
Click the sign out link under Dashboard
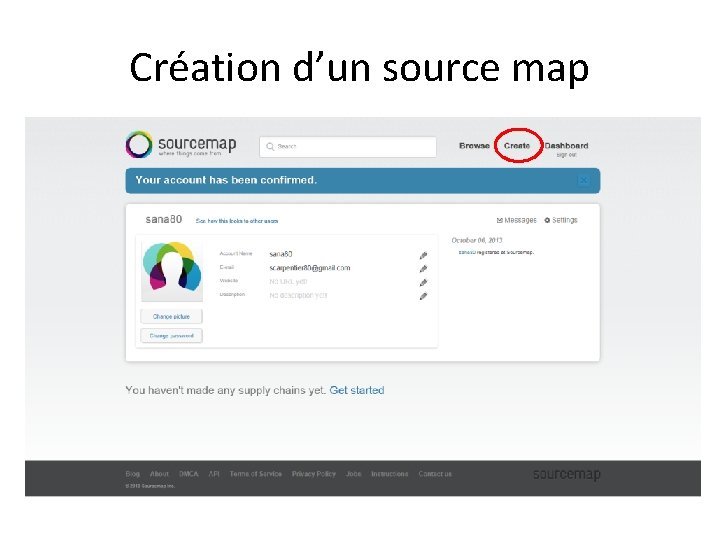(x=566, y=155)
